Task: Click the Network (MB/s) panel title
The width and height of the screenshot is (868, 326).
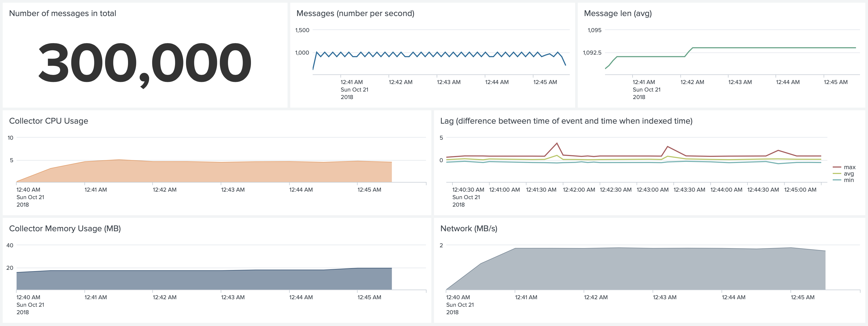Action: [469, 229]
